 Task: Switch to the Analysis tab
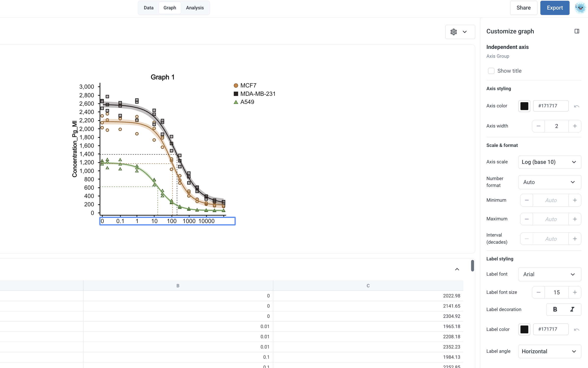click(x=195, y=8)
